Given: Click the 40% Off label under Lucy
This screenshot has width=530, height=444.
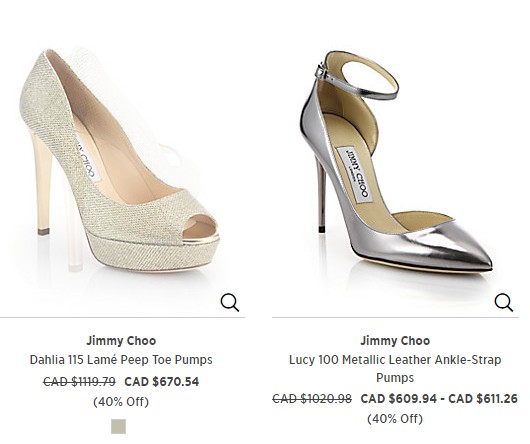Looking at the screenshot, I should 395,419.
